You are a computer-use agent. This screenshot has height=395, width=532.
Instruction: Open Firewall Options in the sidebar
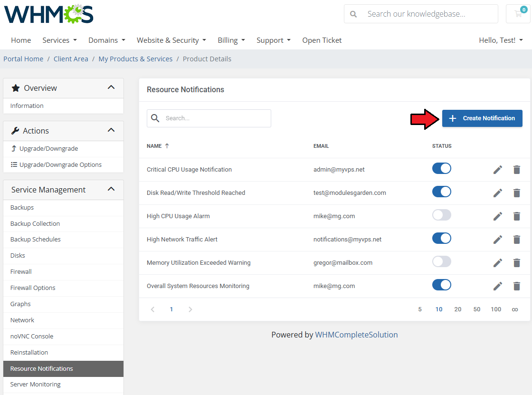pos(64,288)
